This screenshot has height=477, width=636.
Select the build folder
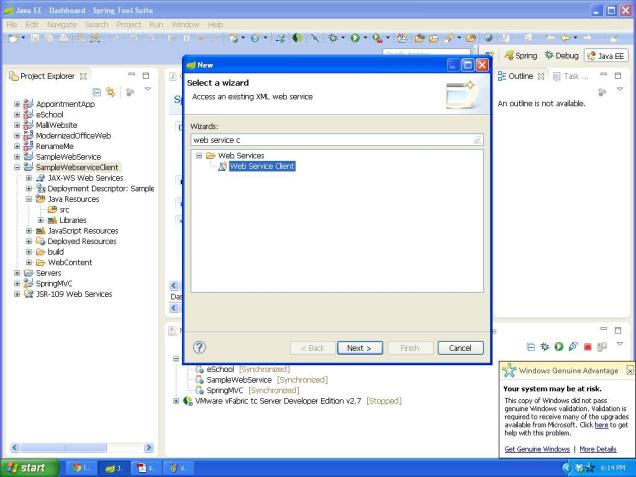56,251
